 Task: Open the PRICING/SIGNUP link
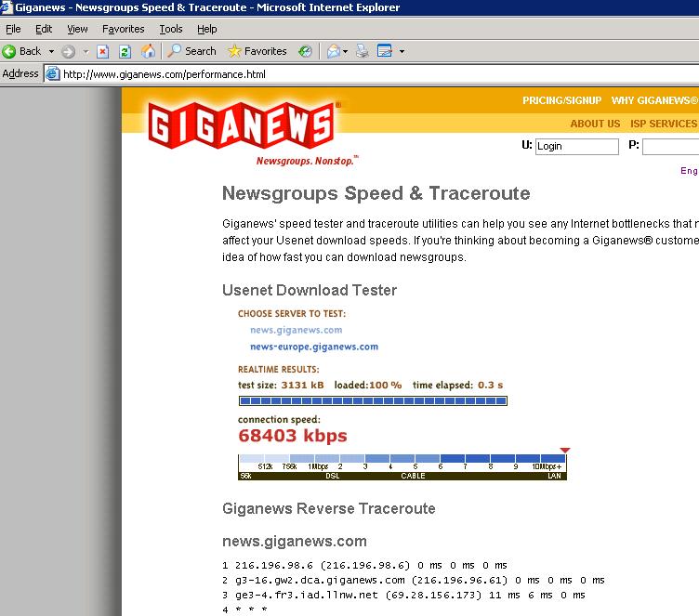[561, 100]
